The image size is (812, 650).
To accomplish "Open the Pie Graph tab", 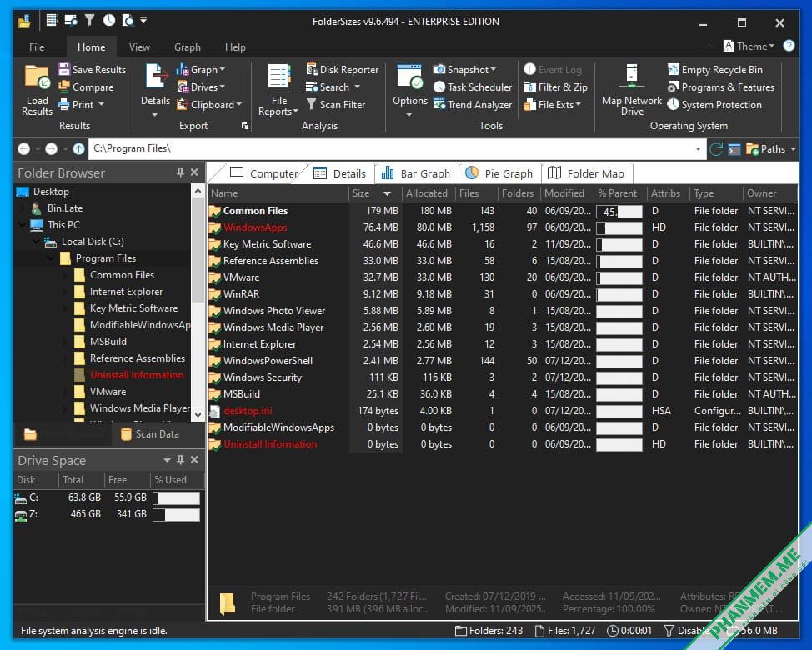I will coord(499,173).
